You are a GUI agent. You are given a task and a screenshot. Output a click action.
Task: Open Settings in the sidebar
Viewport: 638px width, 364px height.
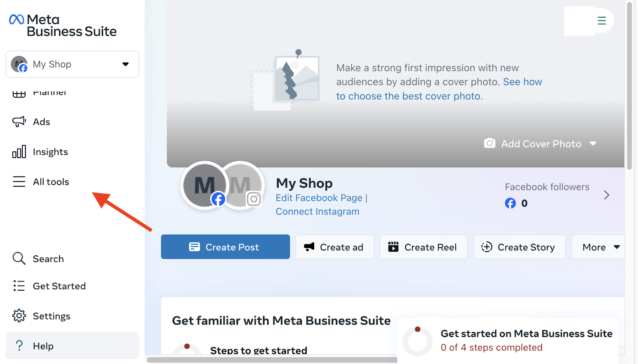pos(51,316)
